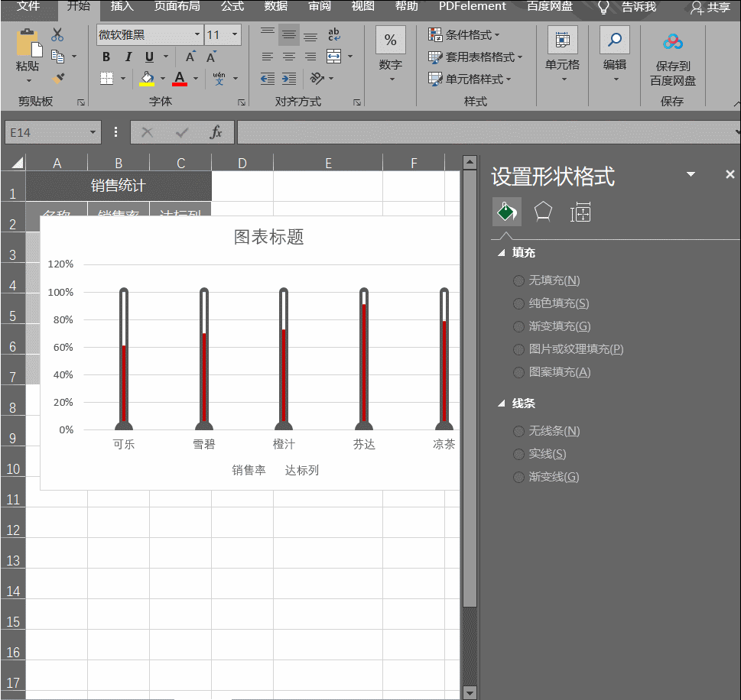This screenshot has width=741, height=700.
Task: Select 无填充(N) radio option
Action: (518, 281)
